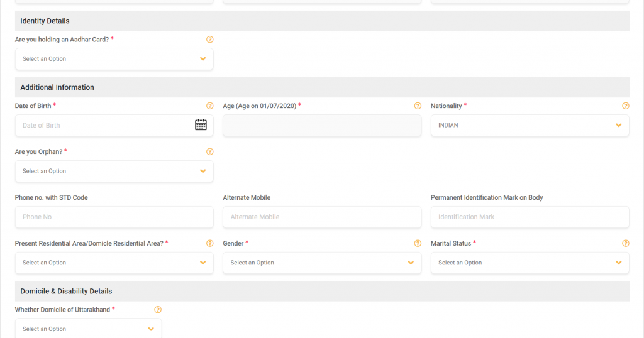This screenshot has width=644, height=338.
Task: Open the Nationality dropdown showing INDIAN
Action: pyautogui.click(x=530, y=125)
